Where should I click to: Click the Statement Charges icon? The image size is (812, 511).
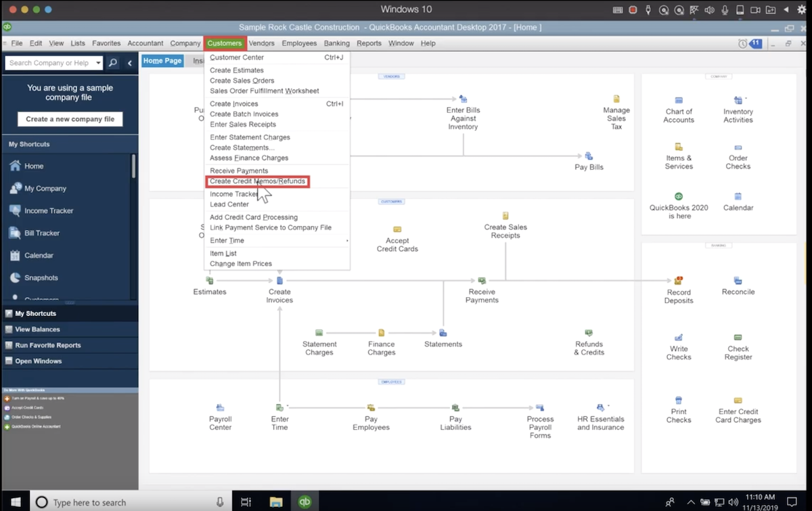point(319,332)
